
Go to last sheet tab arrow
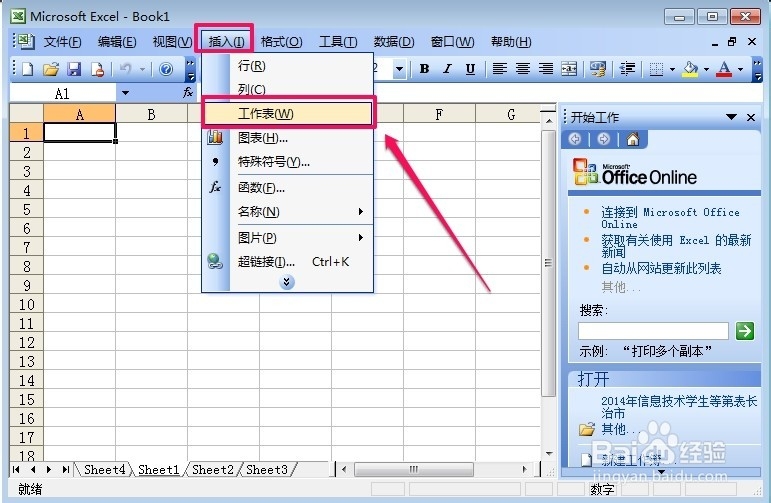(x=65, y=470)
